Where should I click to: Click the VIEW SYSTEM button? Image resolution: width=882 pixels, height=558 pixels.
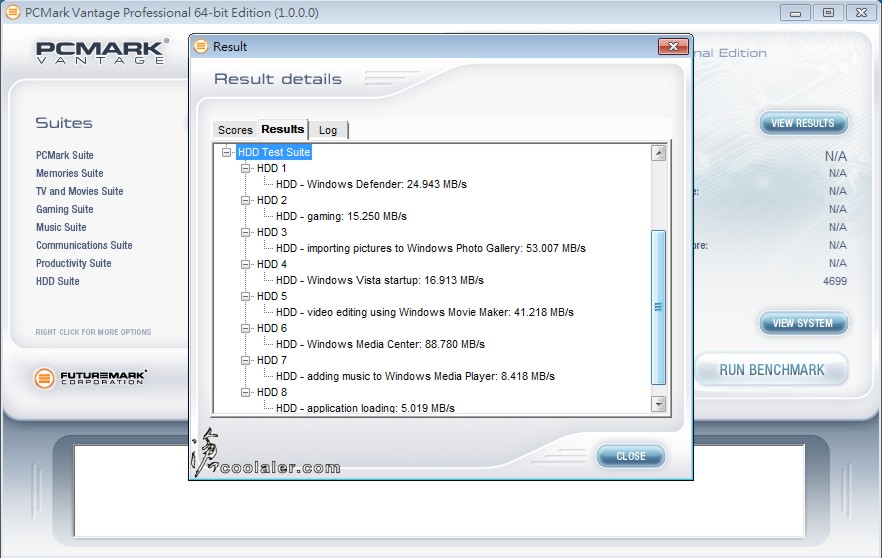click(x=803, y=323)
